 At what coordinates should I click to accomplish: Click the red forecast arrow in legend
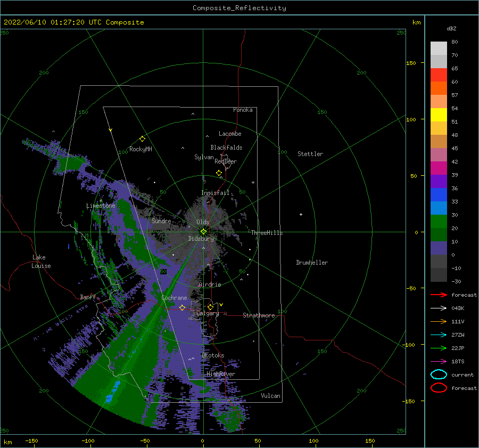tap(439, 295)
